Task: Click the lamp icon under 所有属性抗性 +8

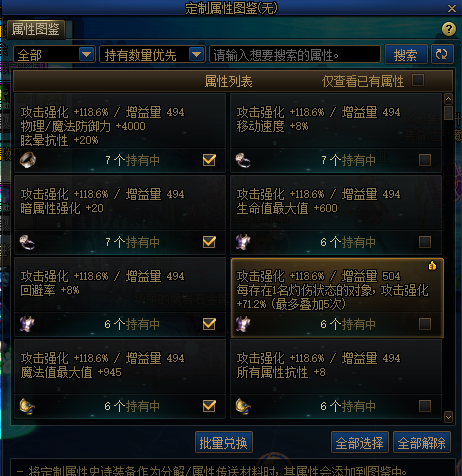Action: [x=243, y=406]
